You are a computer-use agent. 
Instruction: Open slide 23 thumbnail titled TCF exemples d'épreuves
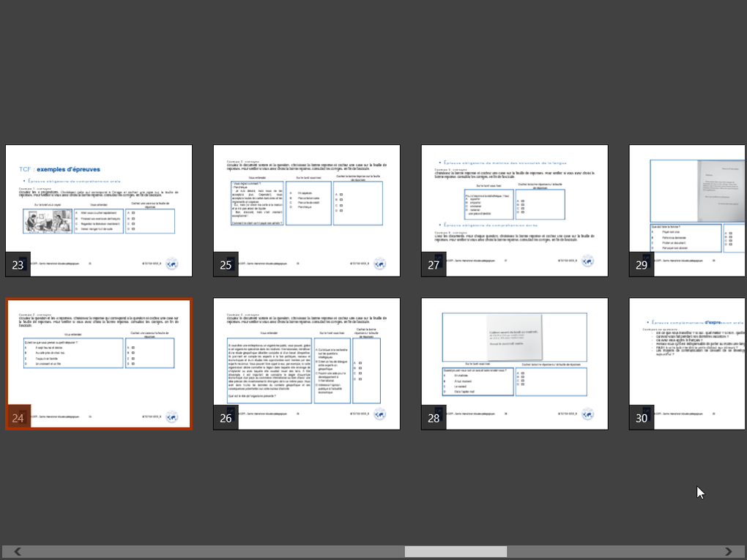click(99, 211)
